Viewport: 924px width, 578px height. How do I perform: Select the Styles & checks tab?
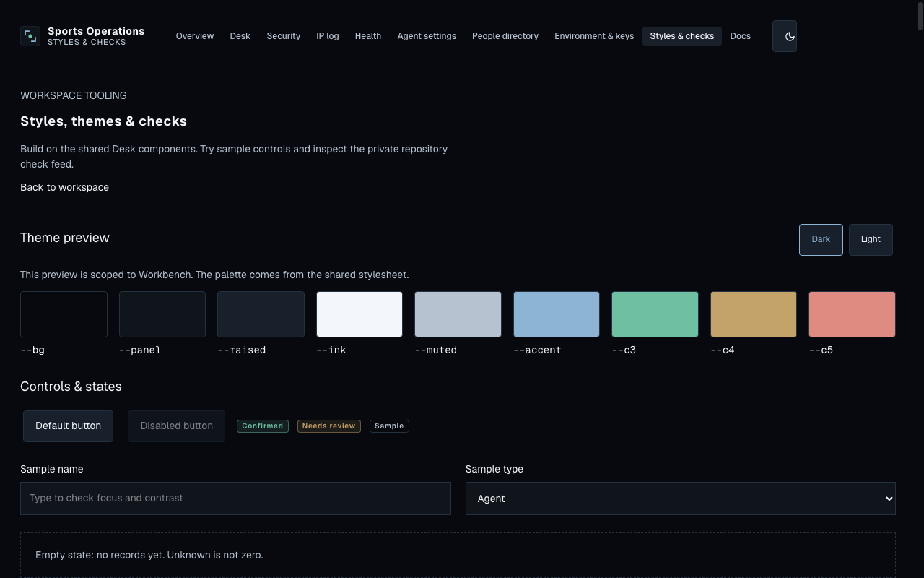click(682, 36)
